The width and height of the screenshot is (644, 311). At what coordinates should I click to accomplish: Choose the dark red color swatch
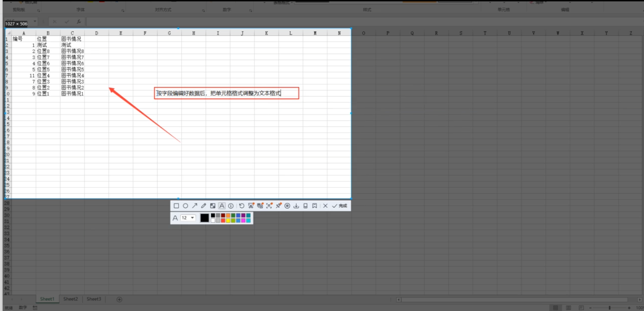tap(223, 215)
